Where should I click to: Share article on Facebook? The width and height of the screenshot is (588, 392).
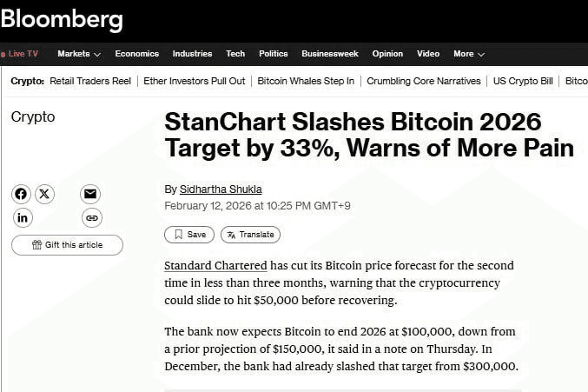point(21,194)
